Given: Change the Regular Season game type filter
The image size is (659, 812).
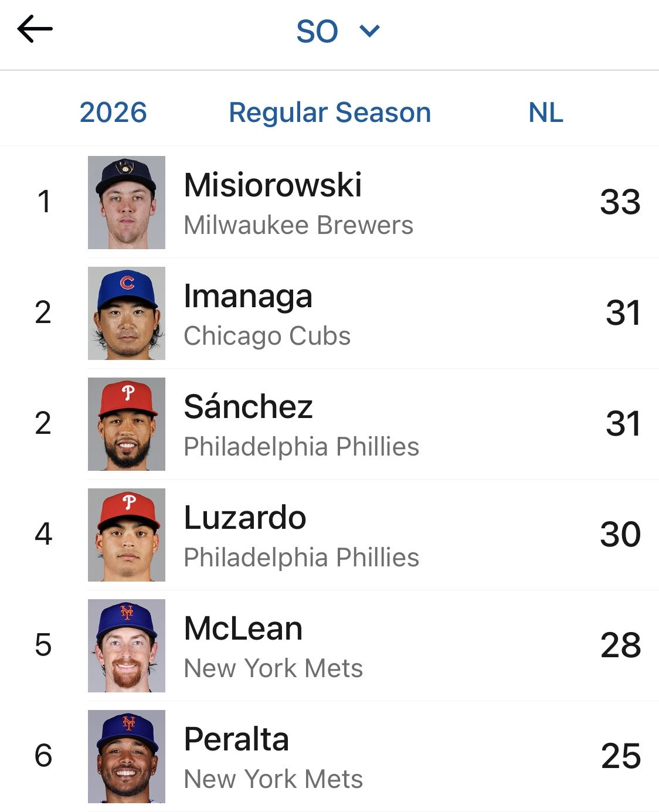Looking at the screenshot, I should pos(329,112).
